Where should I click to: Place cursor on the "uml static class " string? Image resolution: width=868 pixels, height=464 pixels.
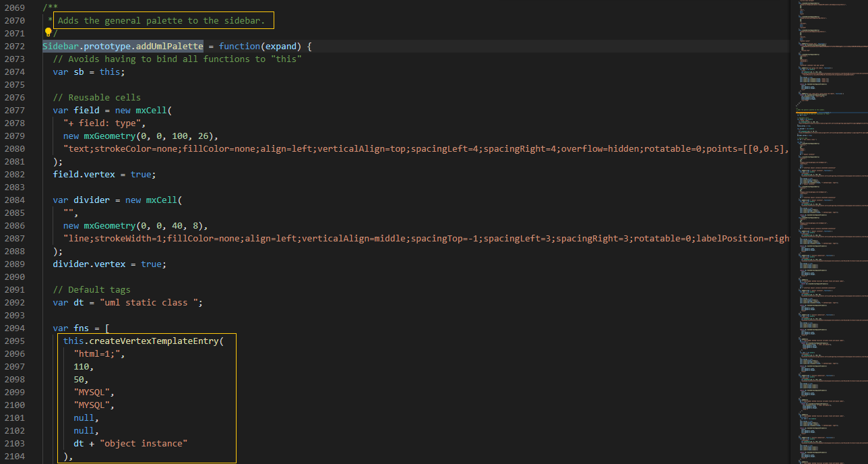[151, 302]
